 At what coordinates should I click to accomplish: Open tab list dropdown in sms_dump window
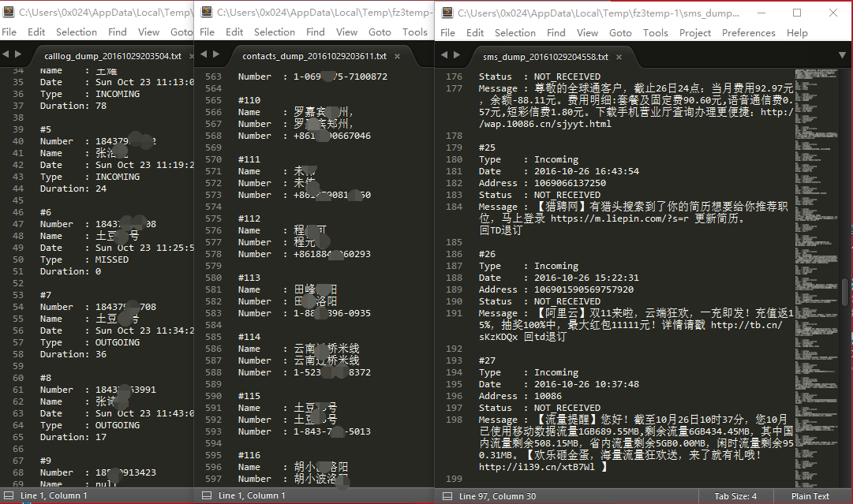(x=842, y=55)
